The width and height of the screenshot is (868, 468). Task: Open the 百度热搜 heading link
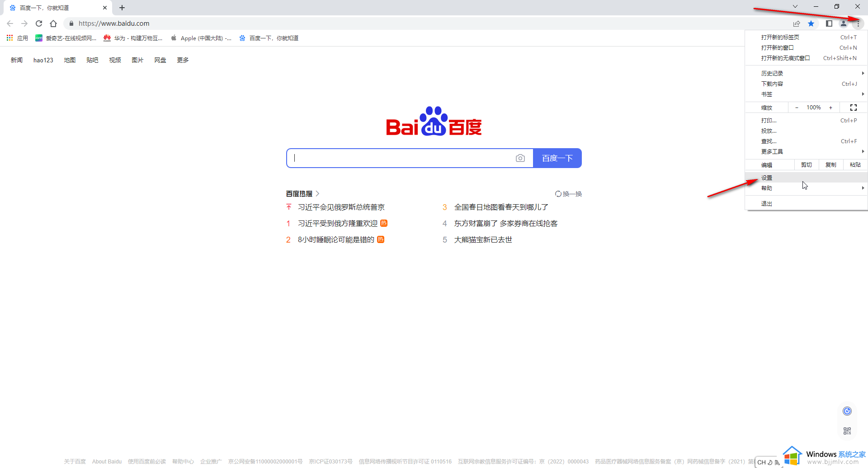click(x=302, y=194)
